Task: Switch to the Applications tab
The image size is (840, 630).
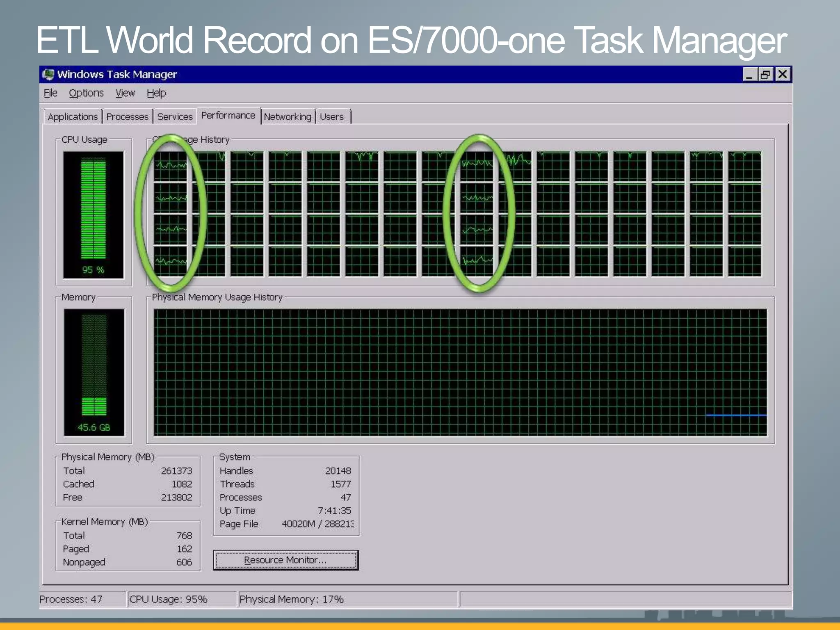Action: (73, 117)
